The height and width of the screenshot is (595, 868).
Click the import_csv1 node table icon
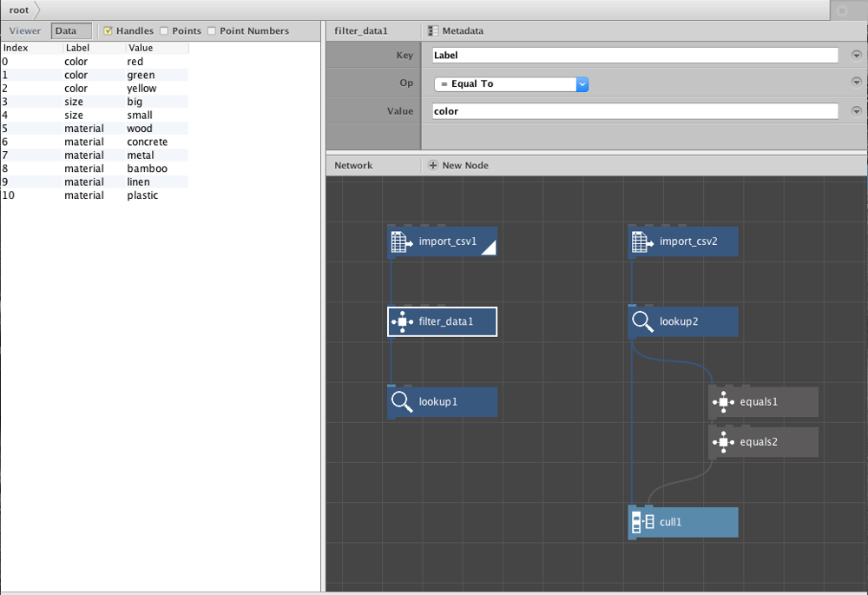pos(401,242)
